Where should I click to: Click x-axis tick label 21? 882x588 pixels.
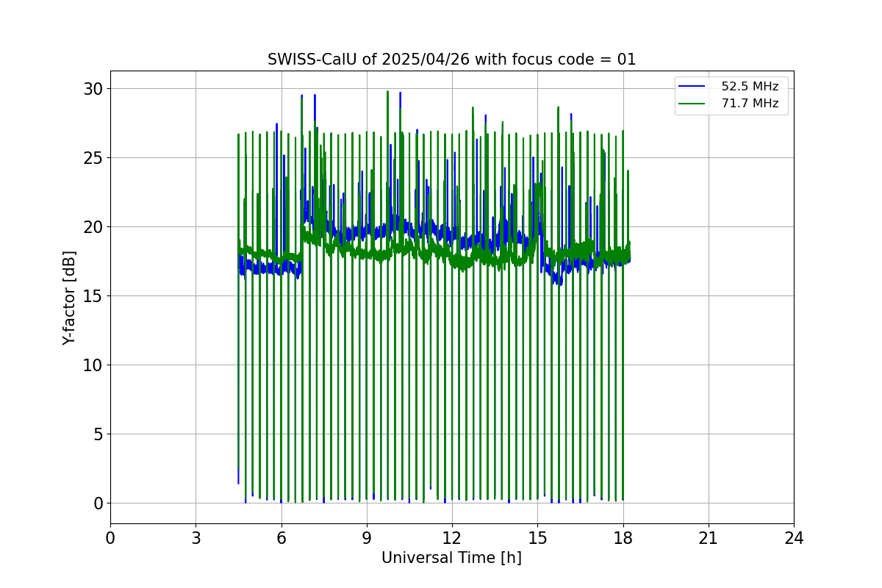click(708, 538)
